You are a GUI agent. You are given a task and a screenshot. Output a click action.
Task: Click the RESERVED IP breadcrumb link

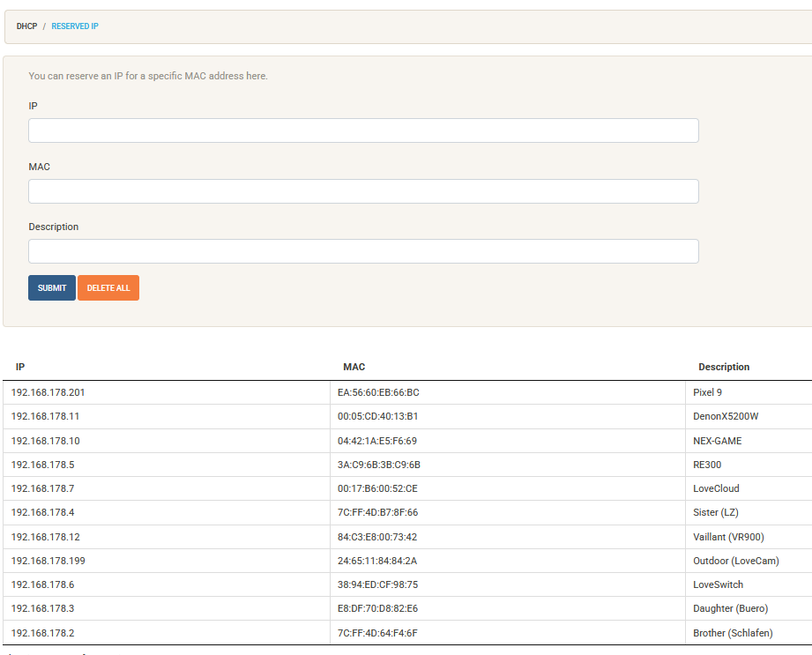pos(74,26)
